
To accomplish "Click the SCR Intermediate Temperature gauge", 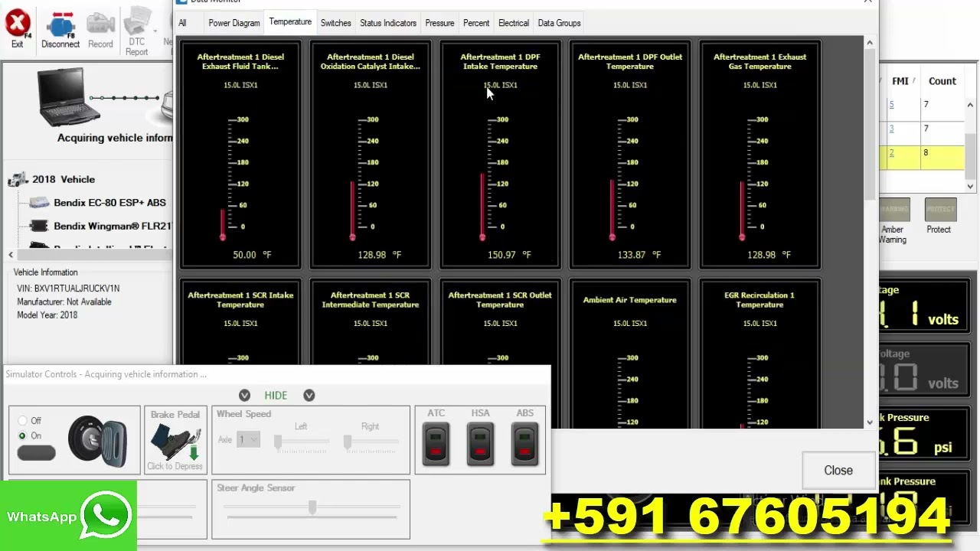I will pos(371,321).
